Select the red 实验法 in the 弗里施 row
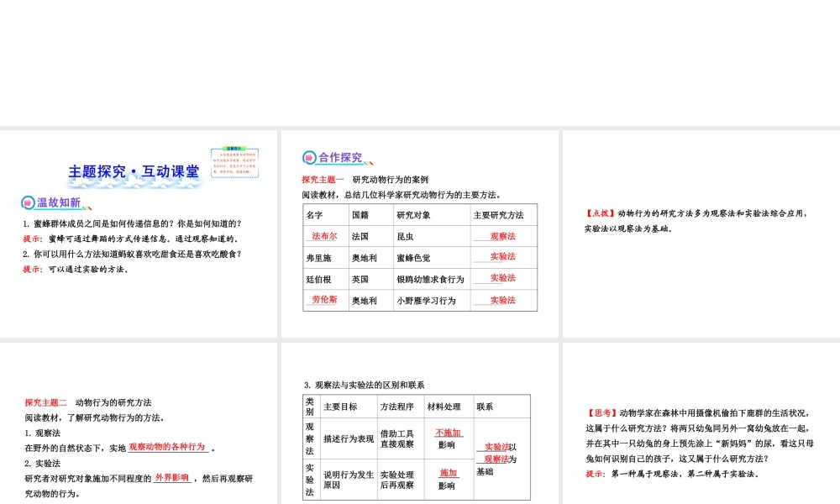This screenshot has width=840, height=504. pos(502,256)
